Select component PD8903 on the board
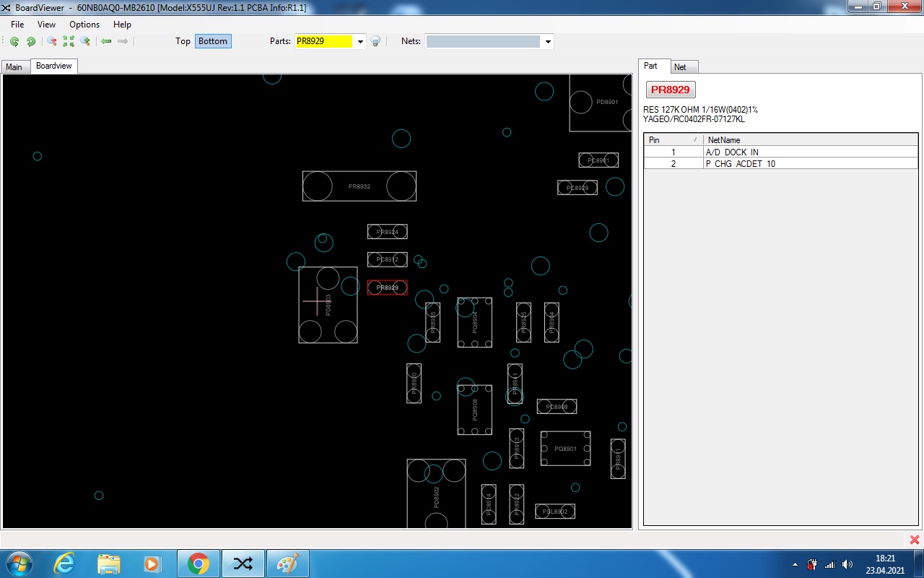 coord(328,305)
